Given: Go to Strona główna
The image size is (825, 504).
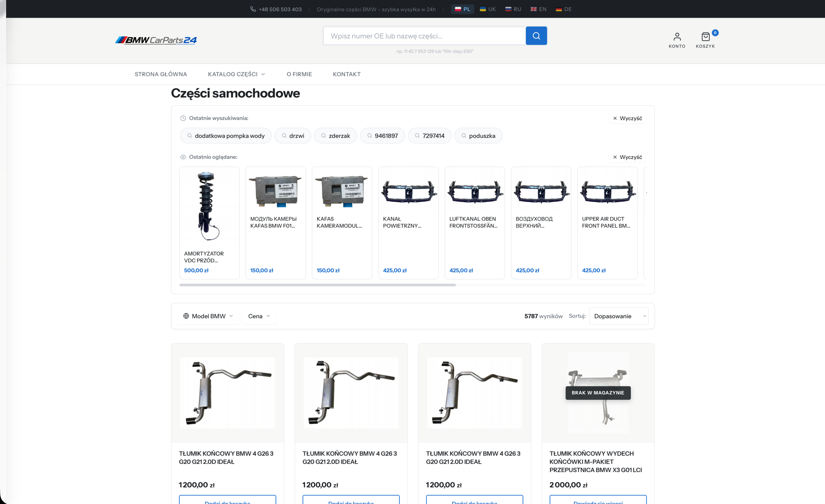Looking at the screenshot, I should (x=161, y=74).
